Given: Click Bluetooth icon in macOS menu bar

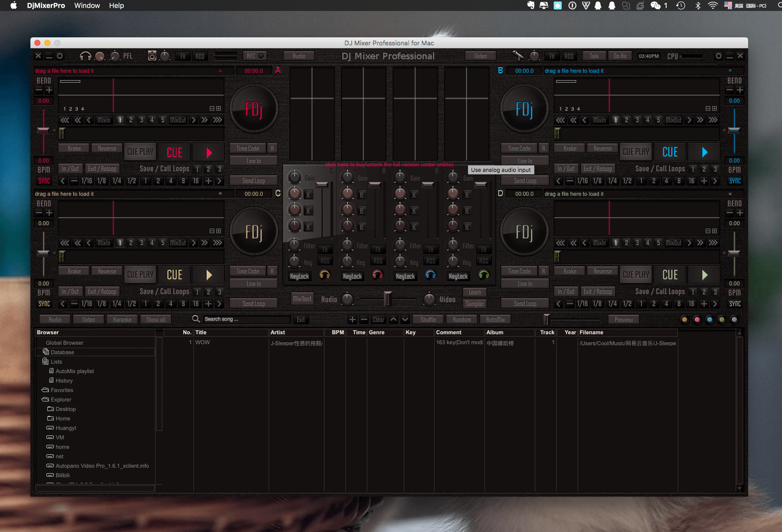Looking at the screenshot, I should [x=698, y=5].
